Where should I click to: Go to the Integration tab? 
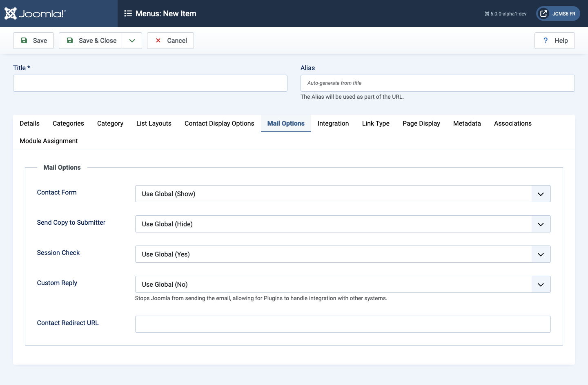click(x=333, y=123)
